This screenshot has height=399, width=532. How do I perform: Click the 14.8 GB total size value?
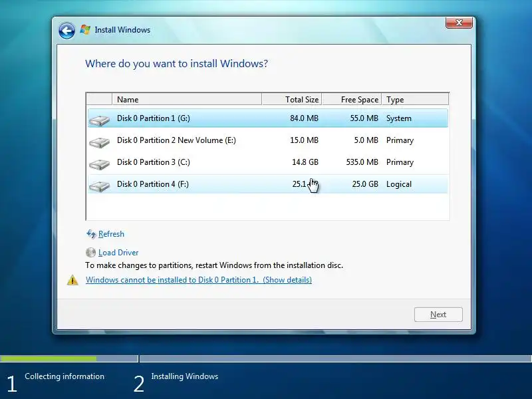point(305,162)
